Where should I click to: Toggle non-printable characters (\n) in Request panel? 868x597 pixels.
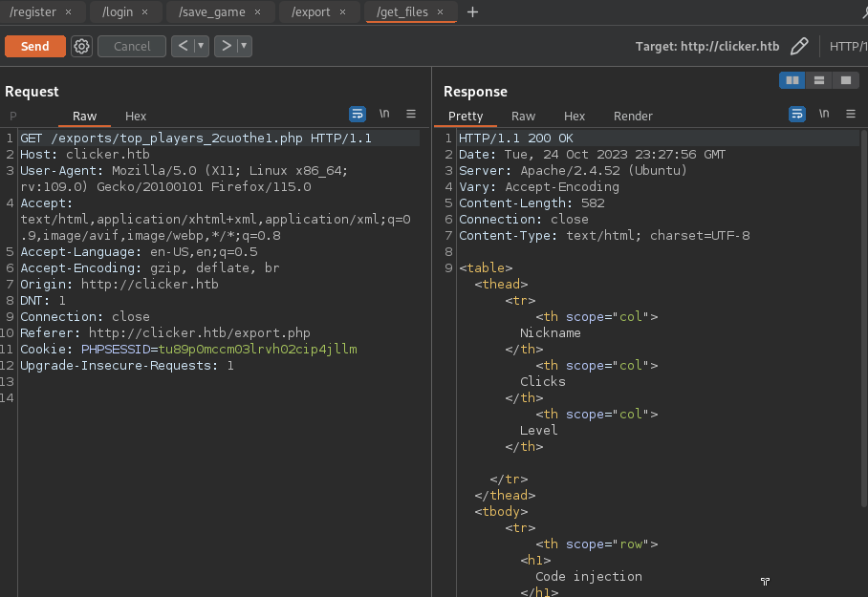[384, 114]
